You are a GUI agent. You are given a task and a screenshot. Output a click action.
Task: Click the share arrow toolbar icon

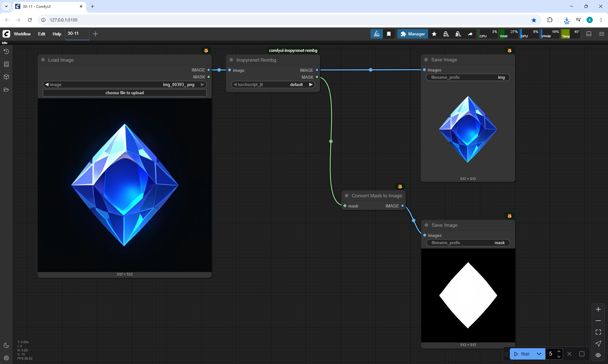470,34
